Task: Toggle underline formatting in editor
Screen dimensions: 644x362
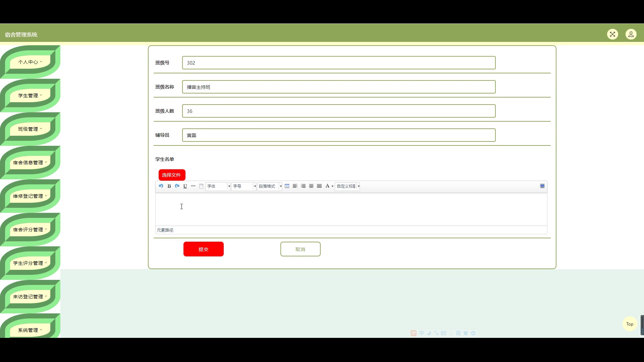Action: click(185, 186)
